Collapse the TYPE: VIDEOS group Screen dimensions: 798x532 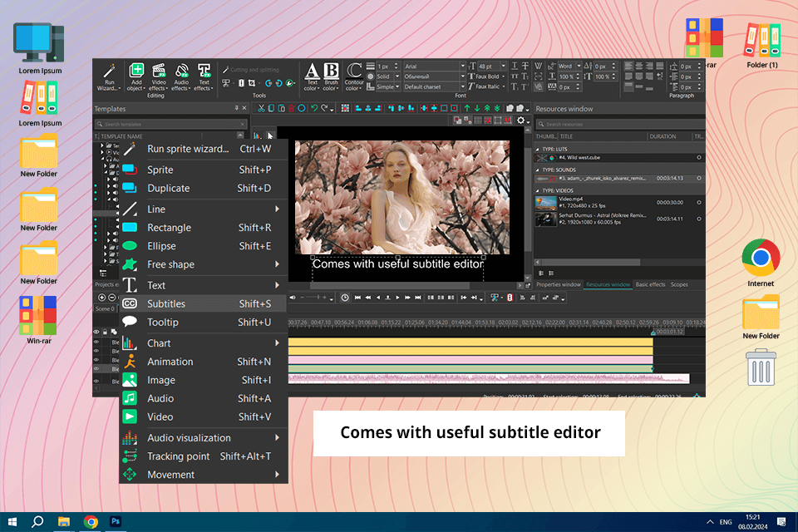point(538,190)
